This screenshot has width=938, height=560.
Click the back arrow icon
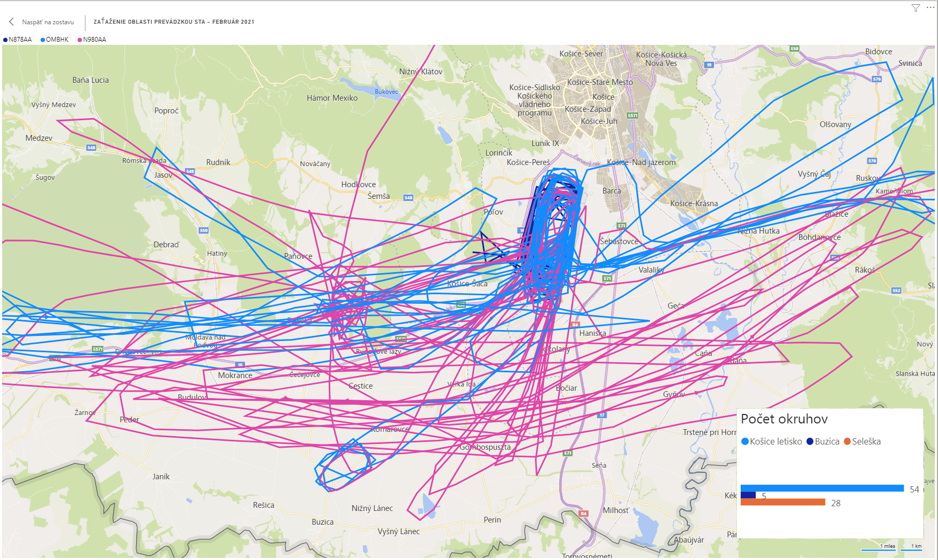tap(12, 22)
